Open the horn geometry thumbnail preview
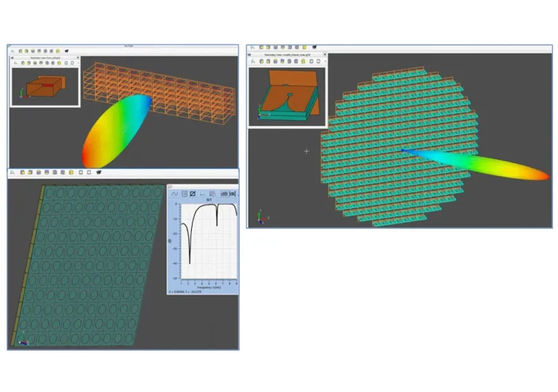 coord(45,87)
